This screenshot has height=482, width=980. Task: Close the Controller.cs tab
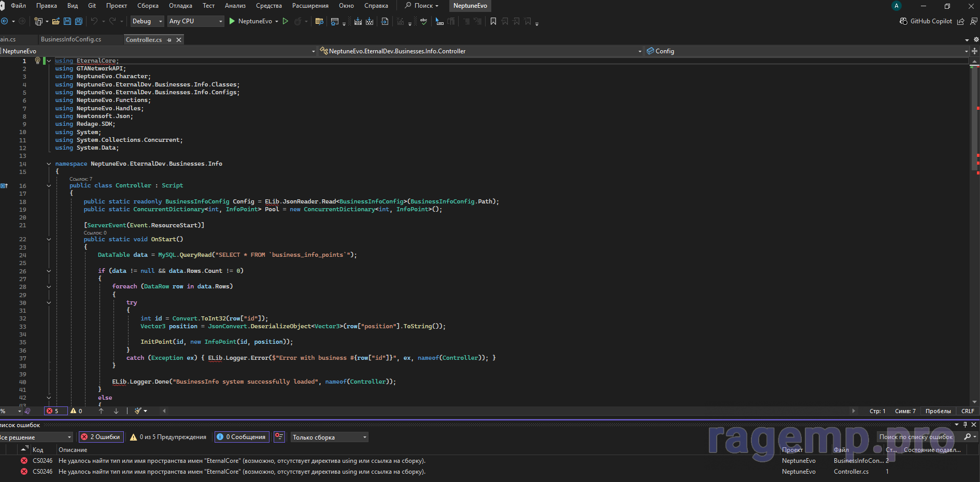point(179,40)
